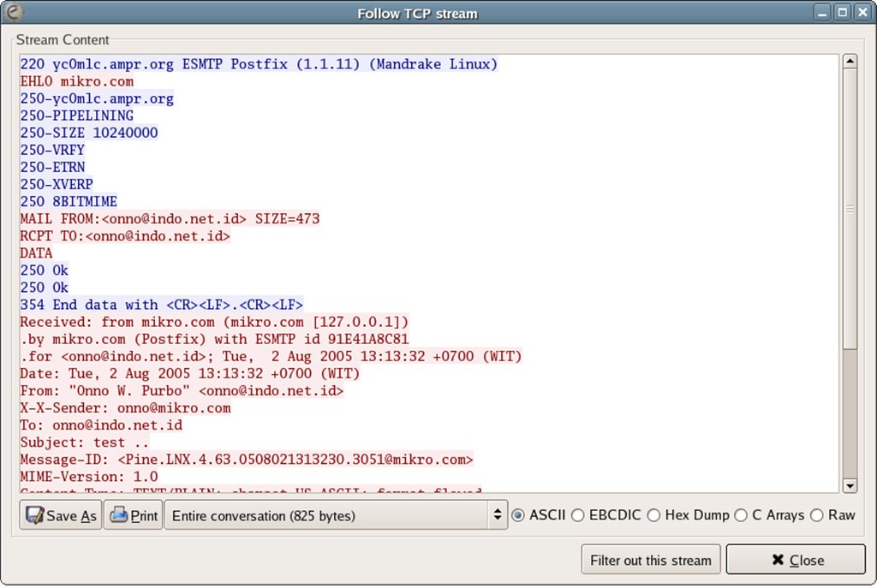
Task: Switch to EBCDIC encoding
Action: point(578,515)
